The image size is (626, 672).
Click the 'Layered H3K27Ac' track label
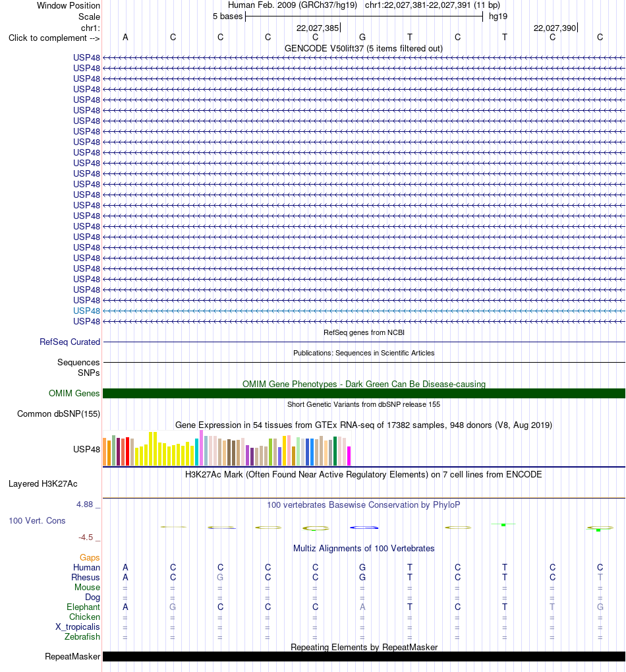click(x=43, y=484)
